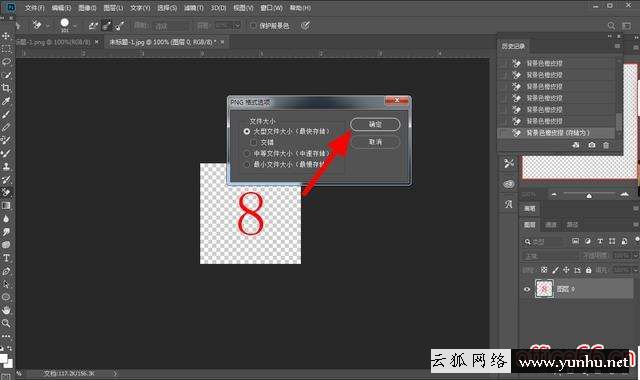Click the workspace switcher icon
This screenshot has height=380, width=640.
(627, 26)
